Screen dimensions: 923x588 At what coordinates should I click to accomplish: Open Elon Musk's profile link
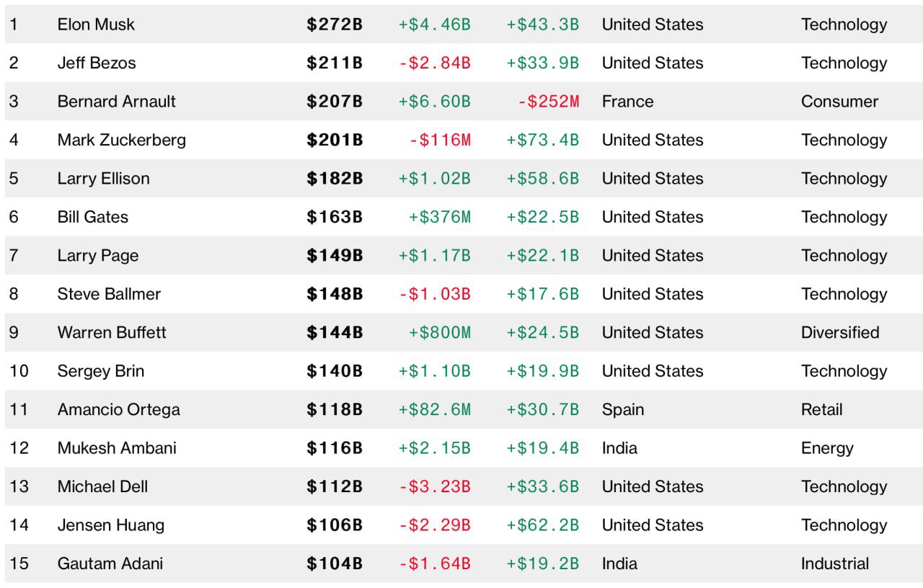[x=96, y=24]
